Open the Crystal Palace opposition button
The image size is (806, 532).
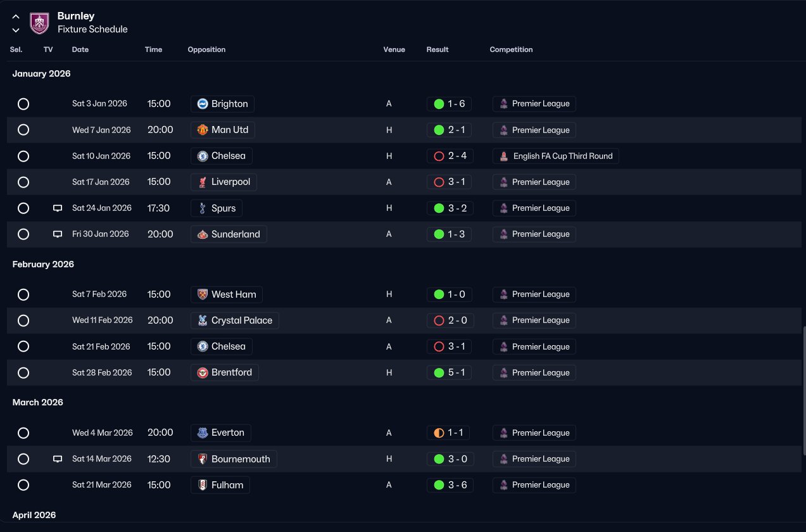point(235,320)
